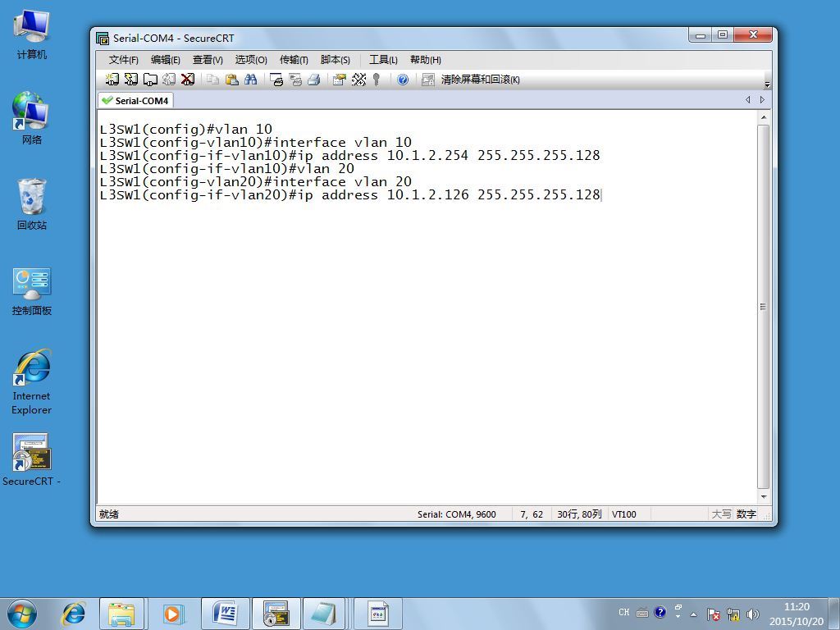
Task: Click the terminal vertical scrollbar thumb
Action: pyautogui.click(x=764, y=307)
